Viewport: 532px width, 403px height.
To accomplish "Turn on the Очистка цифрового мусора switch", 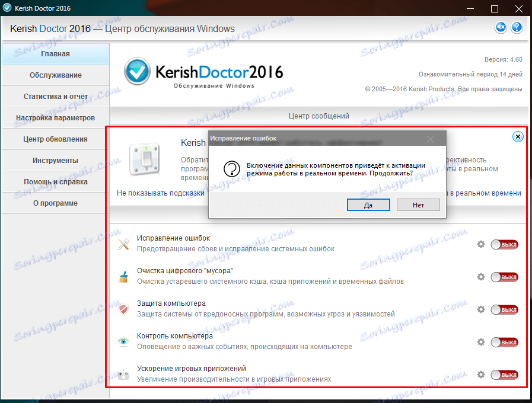I will click(x=504, y=276).
